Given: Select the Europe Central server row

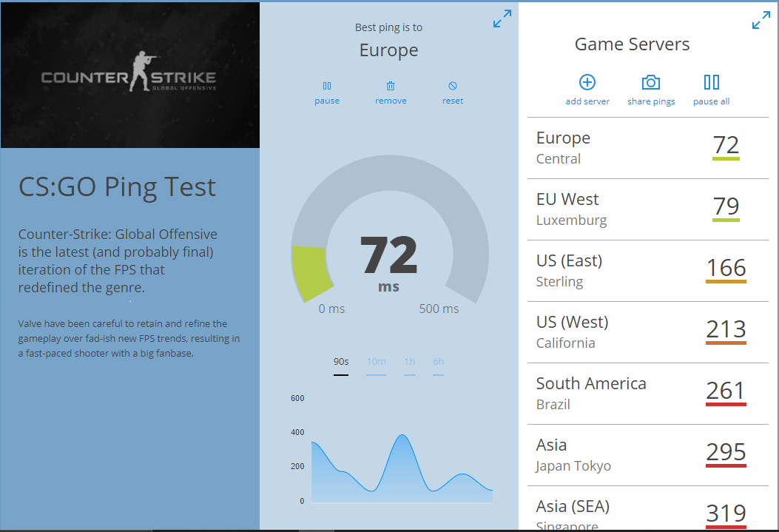Looking at the screenshot, I should click(x=648, y=148).
